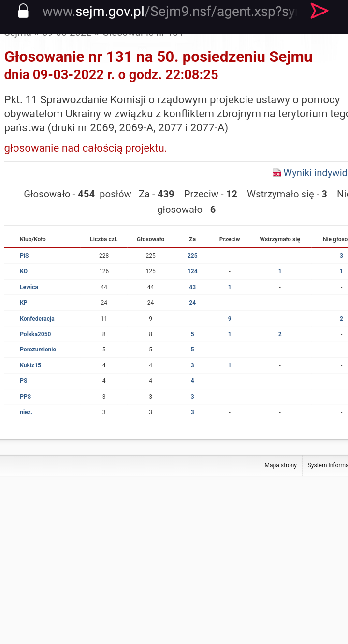Open PiS club voting details

pyautogui.click(x=24, y=256)
